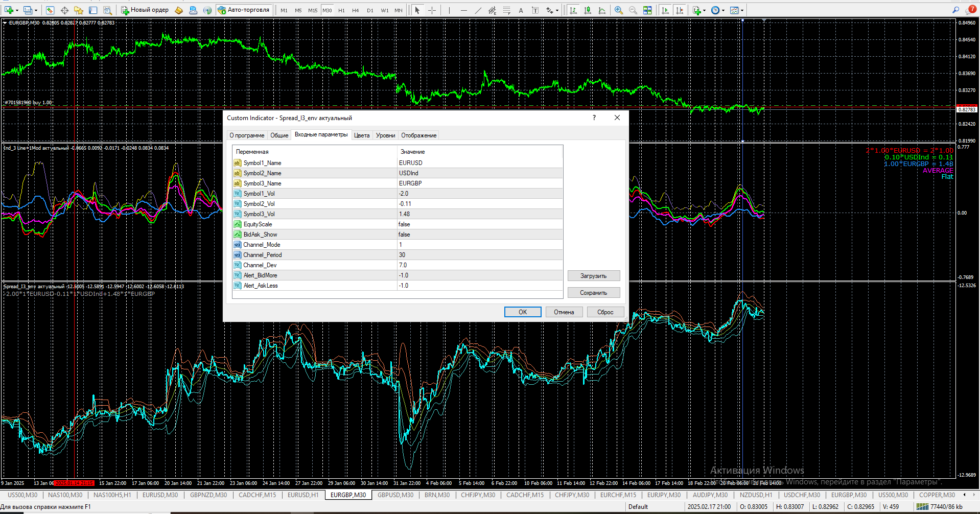Expand the periodicity clock dropdown
Image resolution: width=980 pixels, height=514 pixels.
pyautogui.click(x=723, y=10)
